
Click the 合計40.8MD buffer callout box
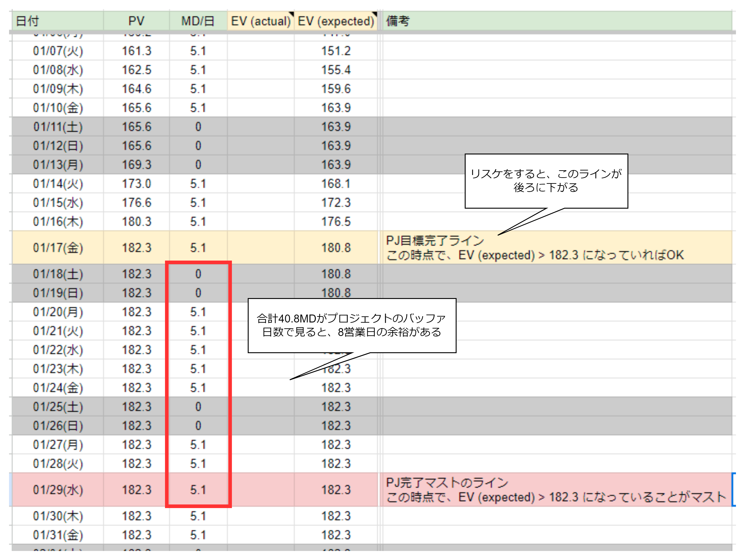click(x=352, y=325)
